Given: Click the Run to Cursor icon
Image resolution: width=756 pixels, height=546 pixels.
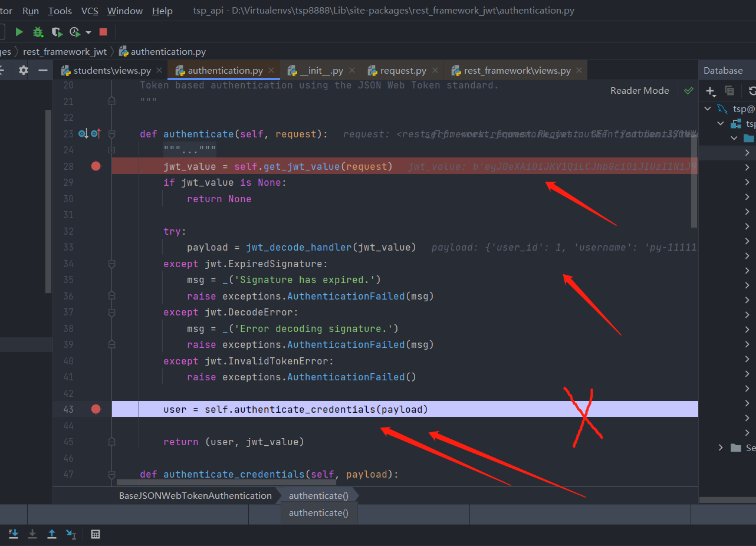Looking at the screenshot, I should [71, 534].
